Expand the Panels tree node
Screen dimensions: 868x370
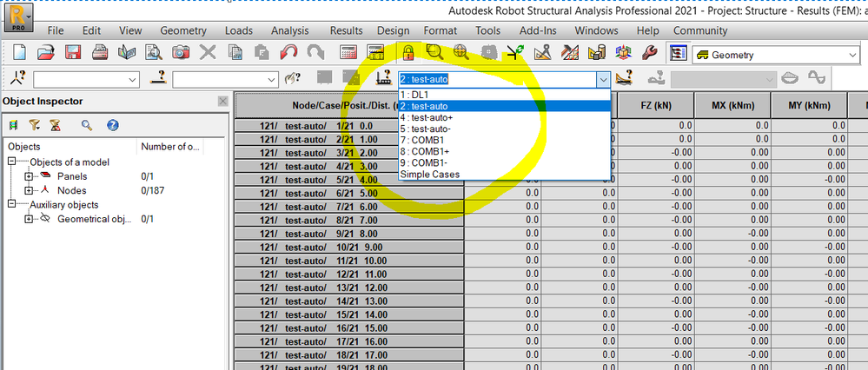(29, 176)
